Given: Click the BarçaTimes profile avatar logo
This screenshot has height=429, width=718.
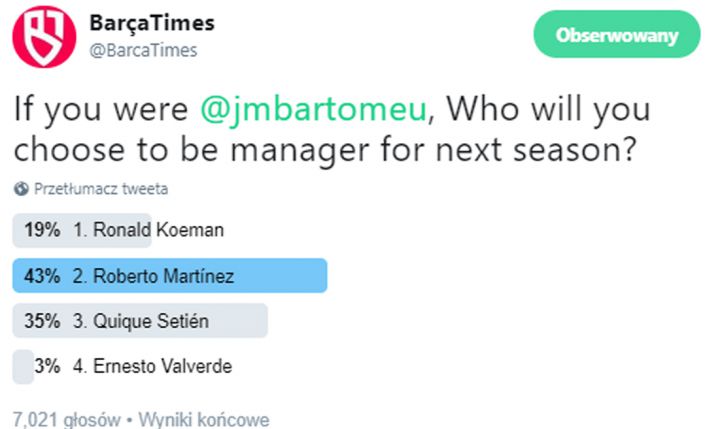Looking at the screenshot, I should [44, 37].
